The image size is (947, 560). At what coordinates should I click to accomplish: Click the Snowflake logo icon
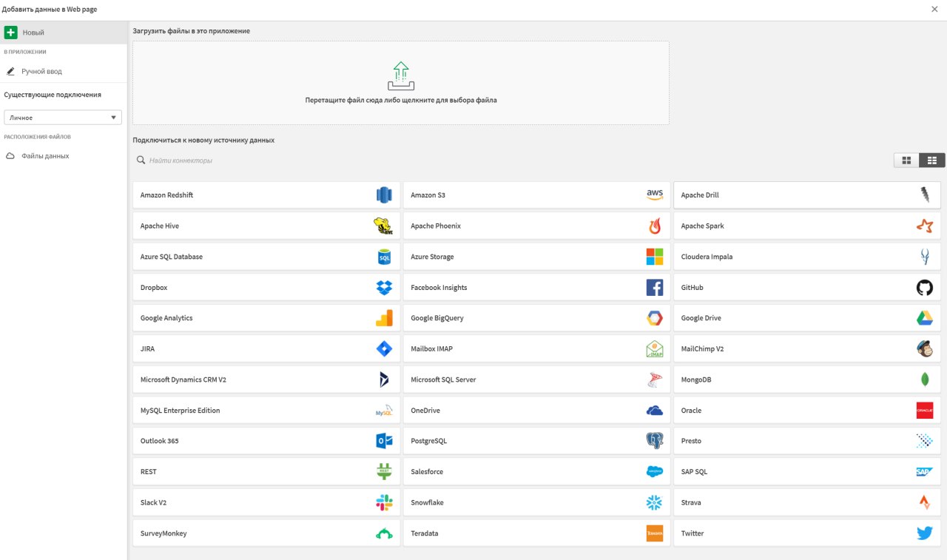(654, 503)
